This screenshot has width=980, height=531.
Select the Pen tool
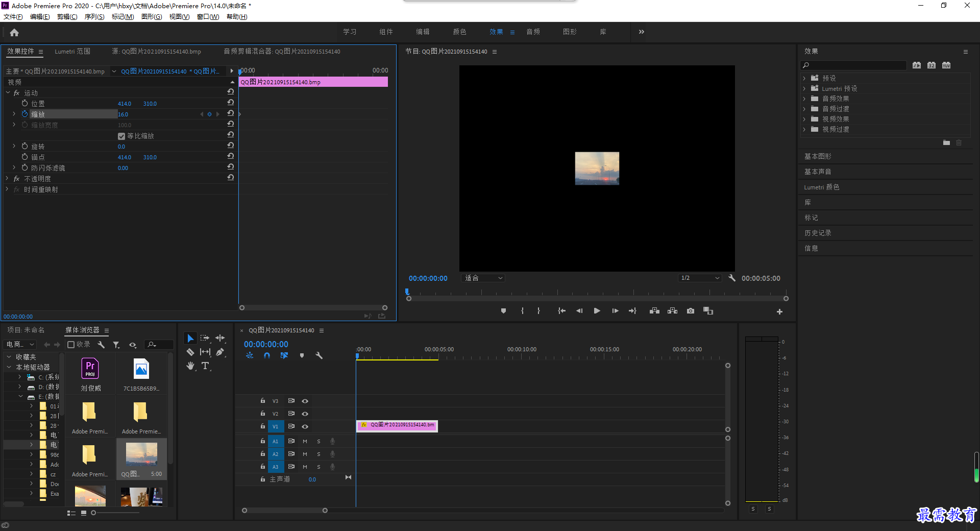click(220, 352)
